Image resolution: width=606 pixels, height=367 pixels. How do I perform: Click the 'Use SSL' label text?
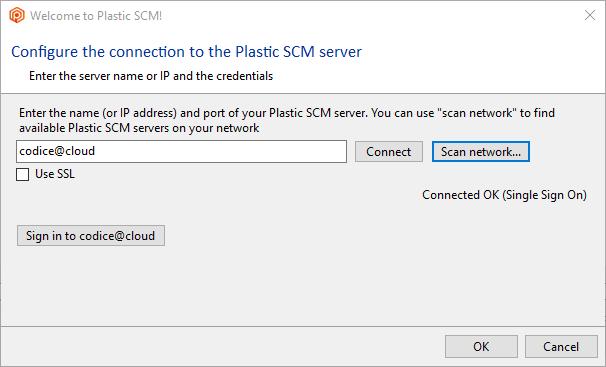(x=55, y=174)
